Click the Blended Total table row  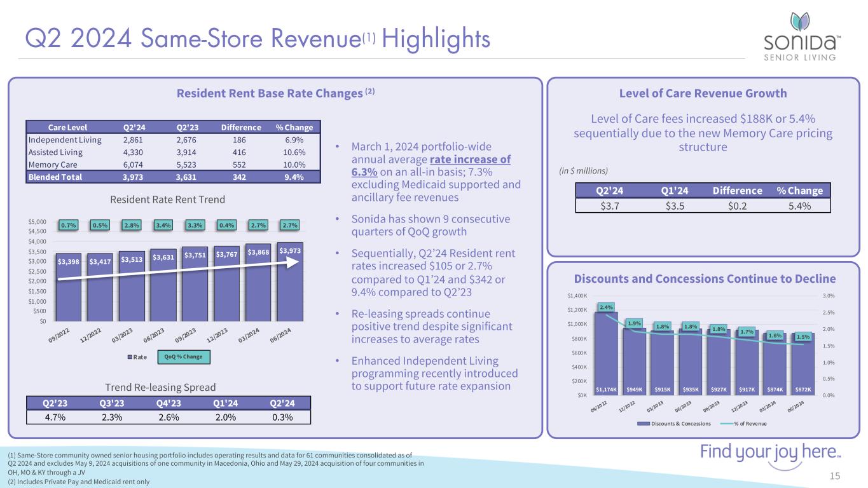tap(174, 177)
